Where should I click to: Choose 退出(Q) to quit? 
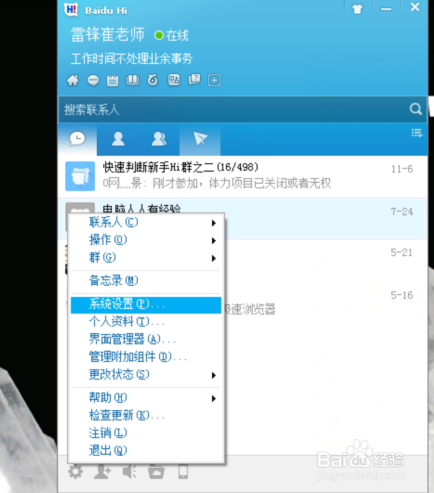[x=146, y=451]
